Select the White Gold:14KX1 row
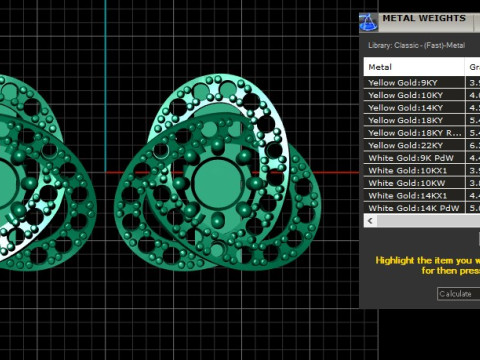The width and height of the screenshot is (480, 360). (422, 196)
